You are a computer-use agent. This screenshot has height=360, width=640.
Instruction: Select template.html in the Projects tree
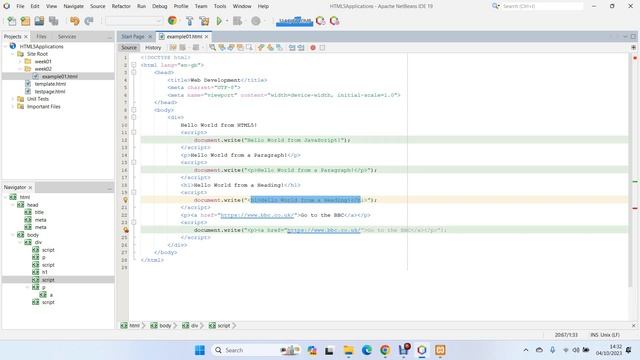point(50,84)
